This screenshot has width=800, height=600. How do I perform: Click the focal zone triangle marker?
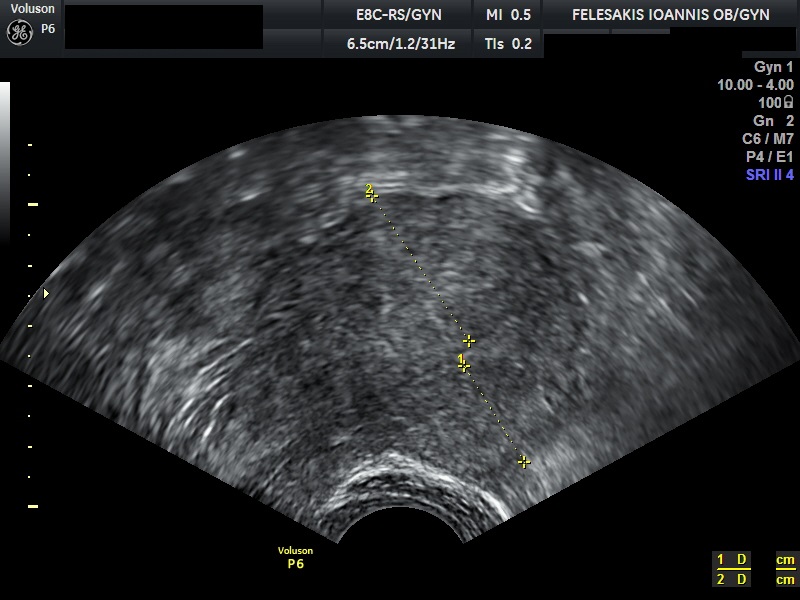point(45,294)
